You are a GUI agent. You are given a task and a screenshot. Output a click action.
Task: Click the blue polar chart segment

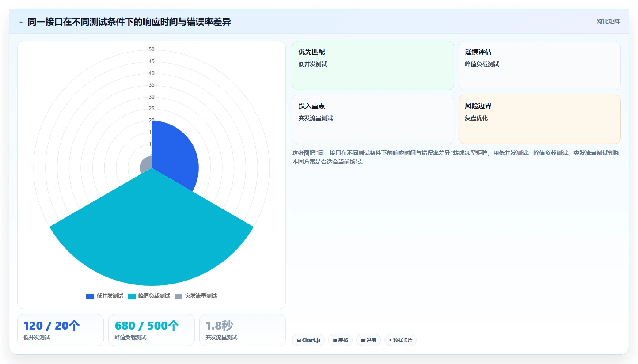click(x=175, y=155)
